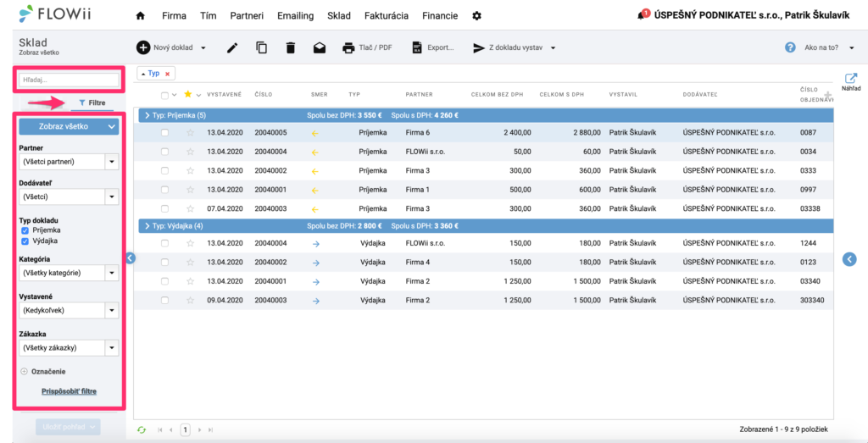The image size is (868, 443).
Task: Click the Prispôsobiť filtre link
Action: click(x=70, y=391)
